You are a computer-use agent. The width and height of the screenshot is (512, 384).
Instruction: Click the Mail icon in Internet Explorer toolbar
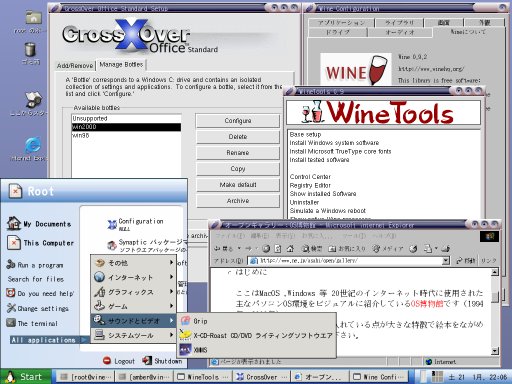(428, 248)
